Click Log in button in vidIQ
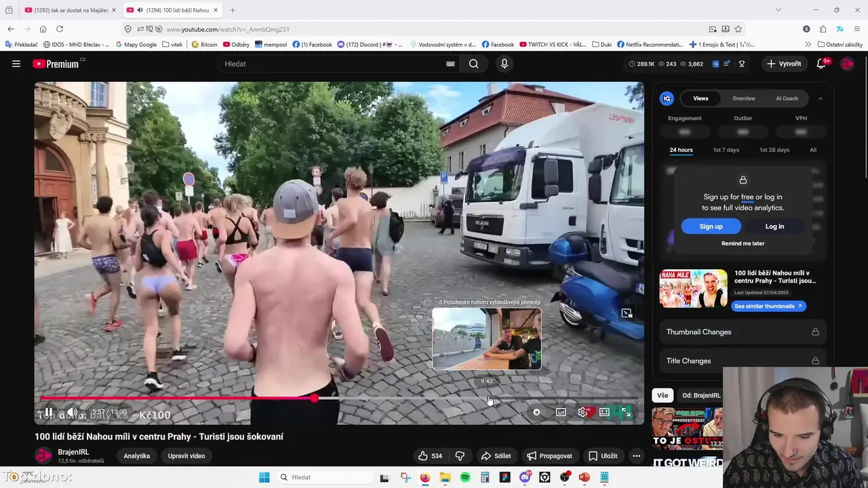Image resolution: width=868 pixels, height=488 pixels. [774, 226]
